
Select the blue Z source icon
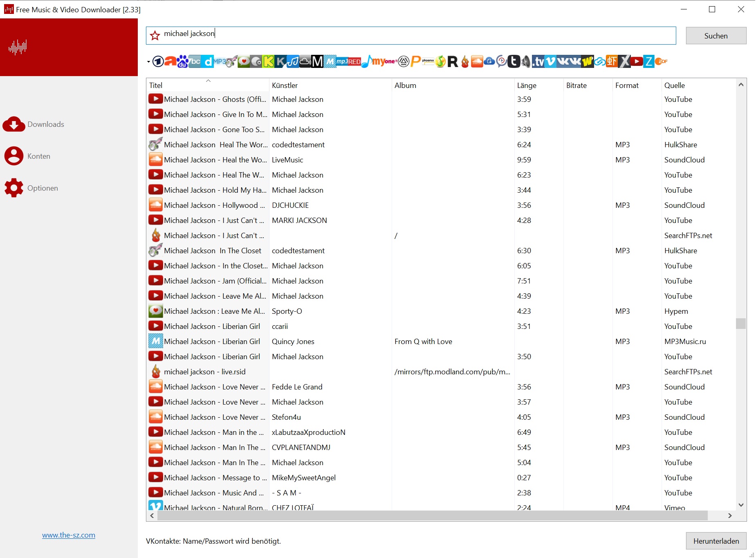point(648,61)
